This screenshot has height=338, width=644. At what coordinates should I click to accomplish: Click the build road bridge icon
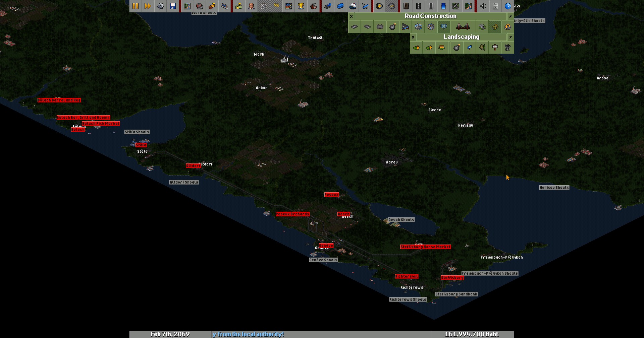coord(463,27)
